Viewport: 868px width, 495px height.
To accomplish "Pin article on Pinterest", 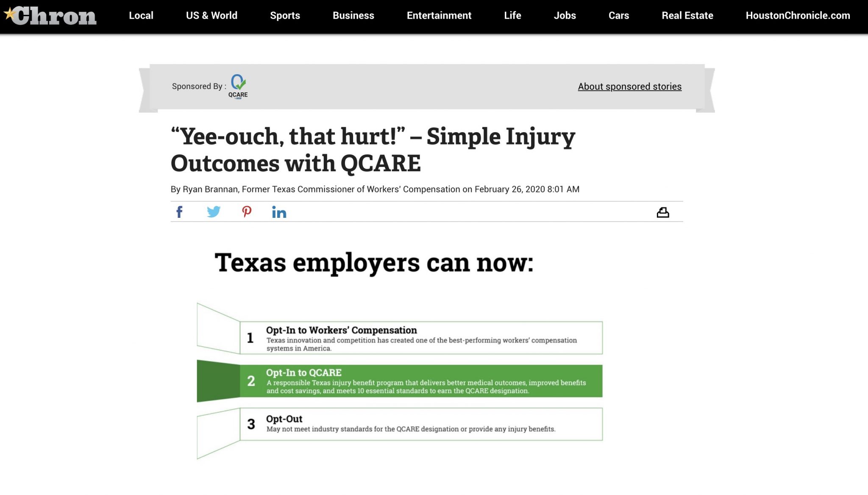I will click(247, 212).
